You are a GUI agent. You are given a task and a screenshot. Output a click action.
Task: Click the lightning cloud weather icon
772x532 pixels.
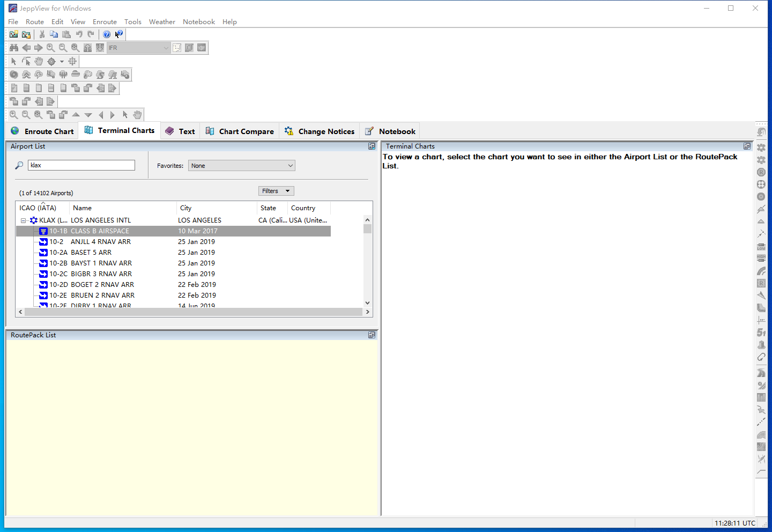coord(39,75)
